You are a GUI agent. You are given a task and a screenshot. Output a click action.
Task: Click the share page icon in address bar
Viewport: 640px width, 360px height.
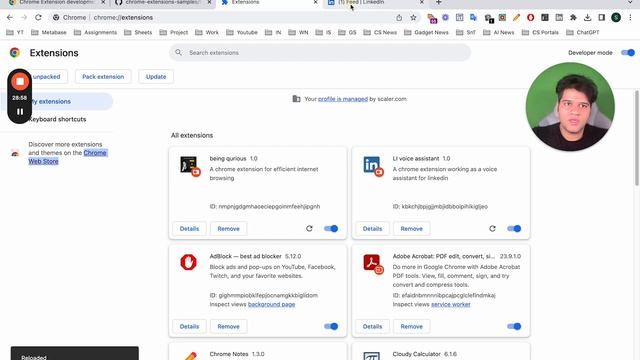(x=399, y=18)
